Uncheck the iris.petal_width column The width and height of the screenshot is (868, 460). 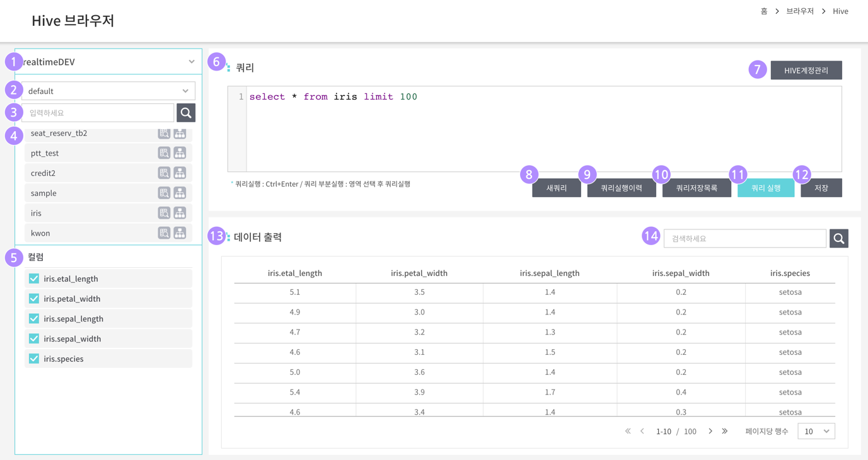34,299
